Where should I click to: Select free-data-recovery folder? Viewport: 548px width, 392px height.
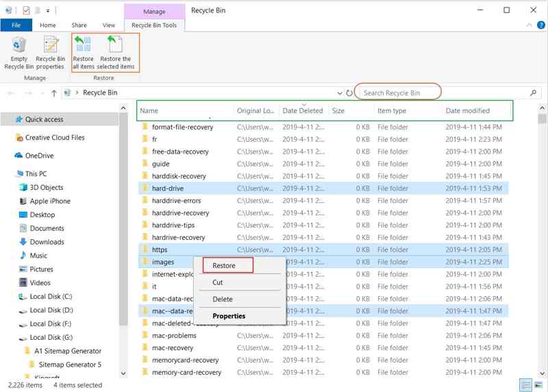[x=323, y=151]
